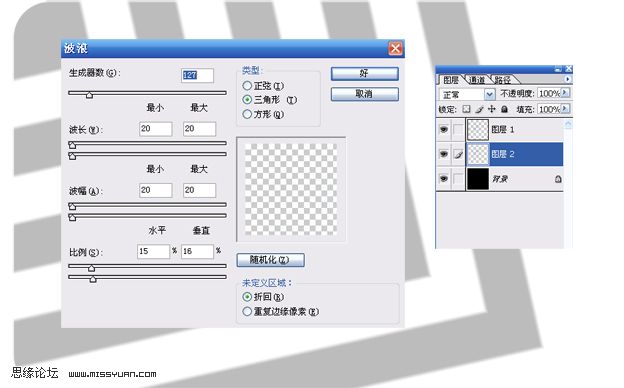Open the 正常 blend mode dropdown
This screenshot has width=624, height=388.
coord(489,95)
